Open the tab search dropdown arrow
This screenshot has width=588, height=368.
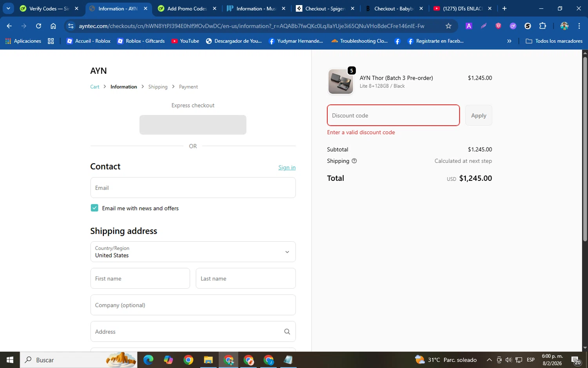[x=8, y=8]
